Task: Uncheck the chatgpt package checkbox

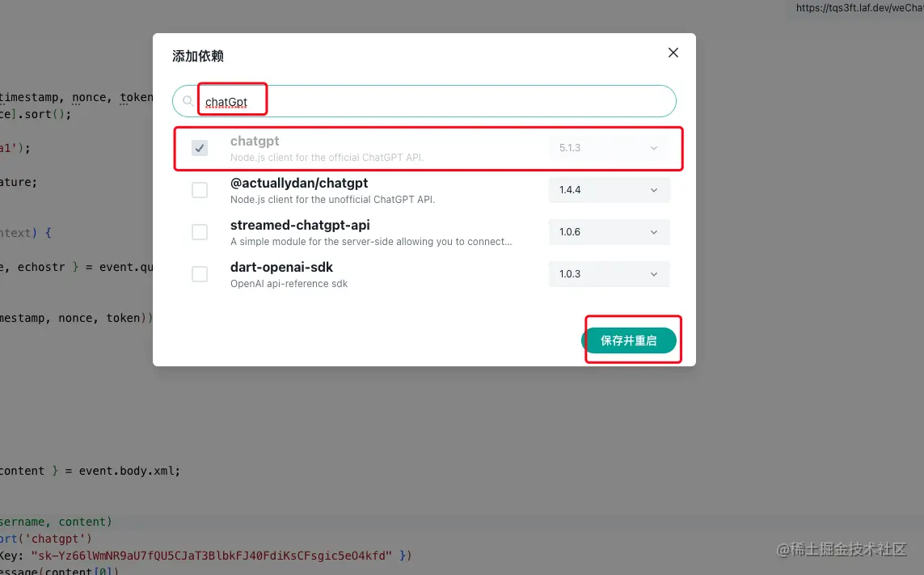Action: tap(199, 148)
